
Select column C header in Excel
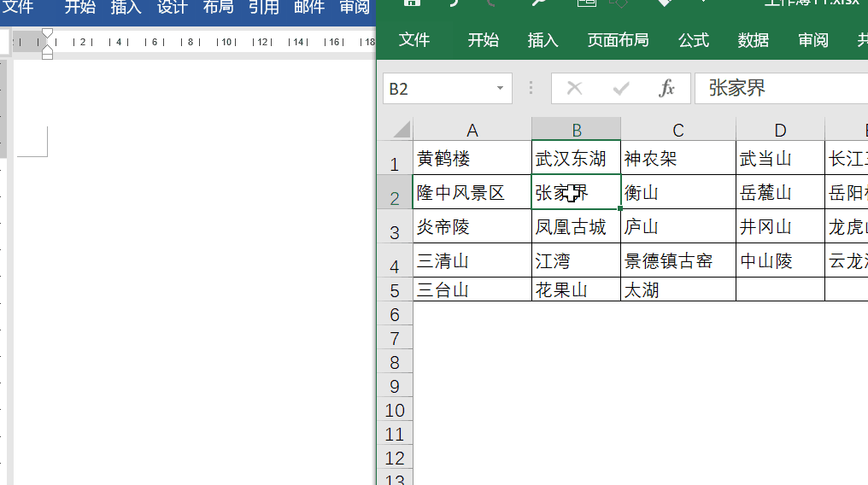pyautogui.click(x=678, y=130)
